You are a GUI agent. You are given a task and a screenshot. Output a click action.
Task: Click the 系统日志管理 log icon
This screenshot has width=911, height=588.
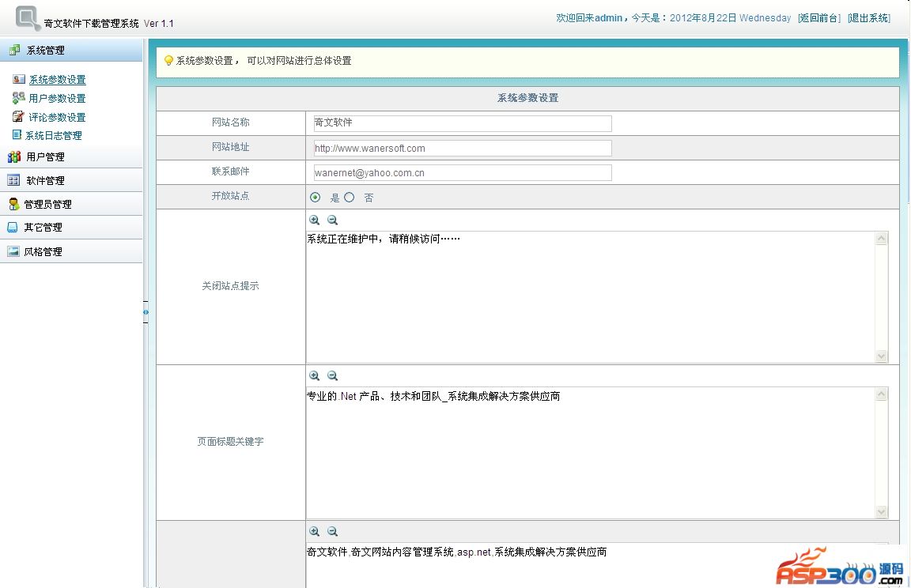(17, 135)
